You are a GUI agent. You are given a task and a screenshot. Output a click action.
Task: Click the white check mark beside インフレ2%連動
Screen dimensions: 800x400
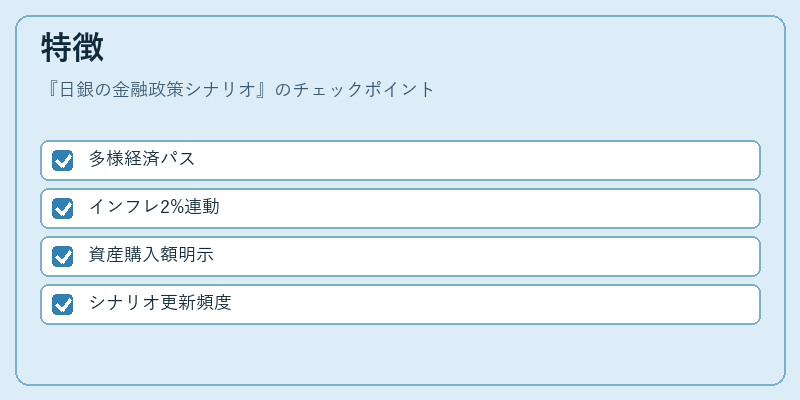tap(63, 209)
